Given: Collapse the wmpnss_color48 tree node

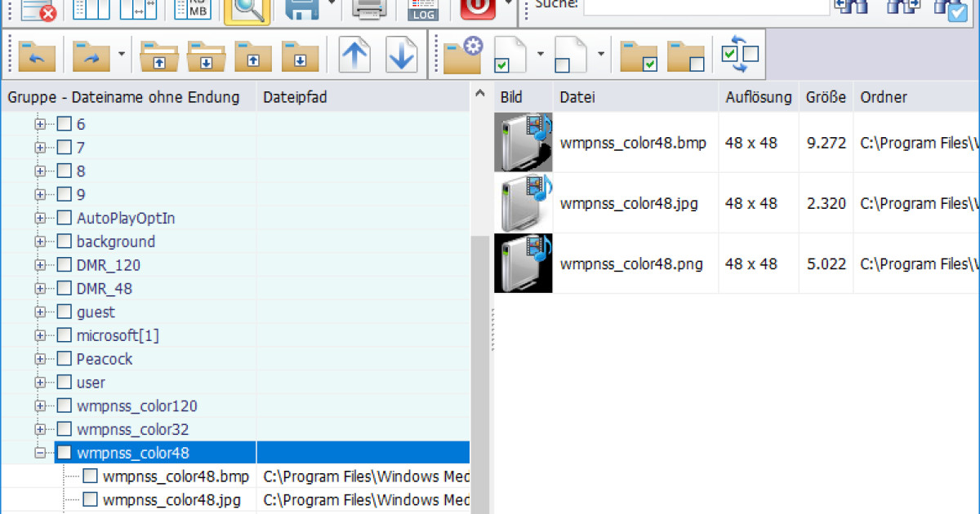Looking at the screenshot, I should pyautogui.click(x=39, y=453).
